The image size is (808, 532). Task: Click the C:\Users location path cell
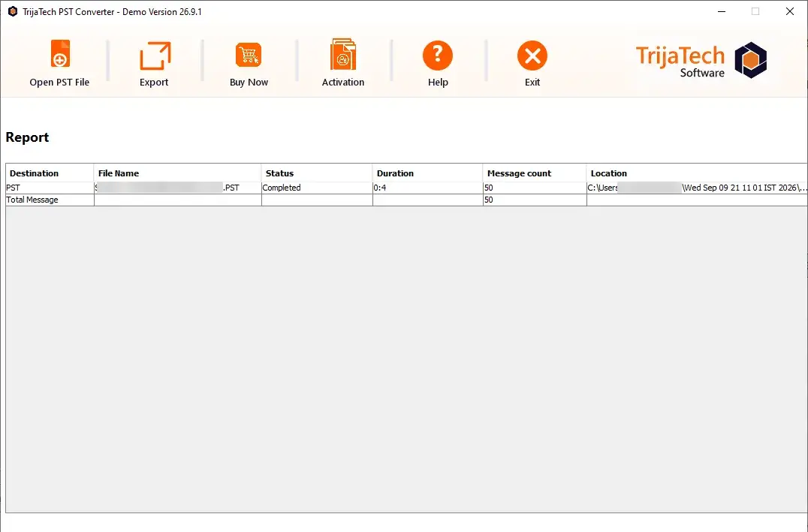tap(697, 188)
